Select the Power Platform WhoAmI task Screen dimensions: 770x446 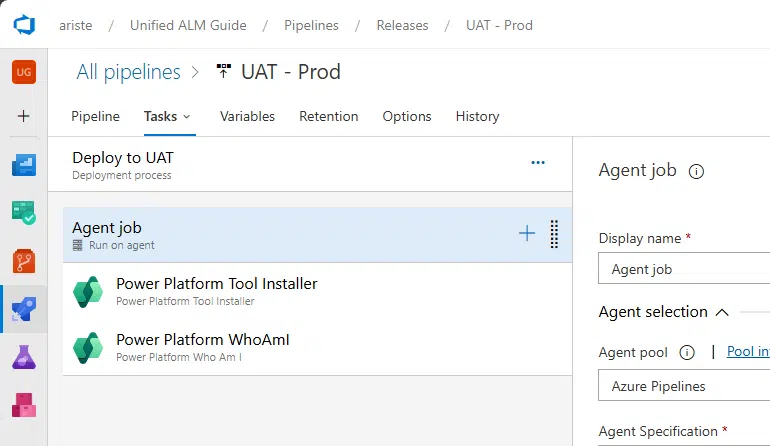317,347
